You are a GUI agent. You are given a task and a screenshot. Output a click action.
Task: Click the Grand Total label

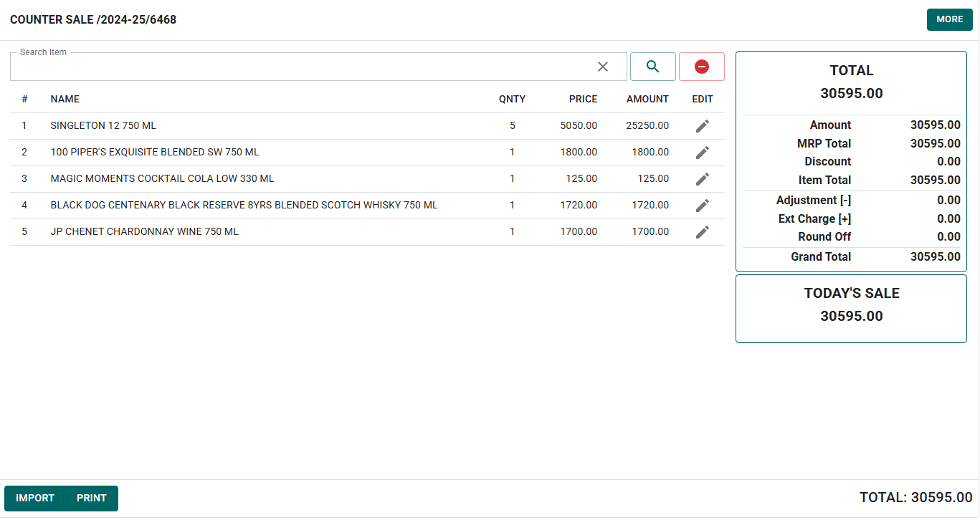tap(821, 256)
